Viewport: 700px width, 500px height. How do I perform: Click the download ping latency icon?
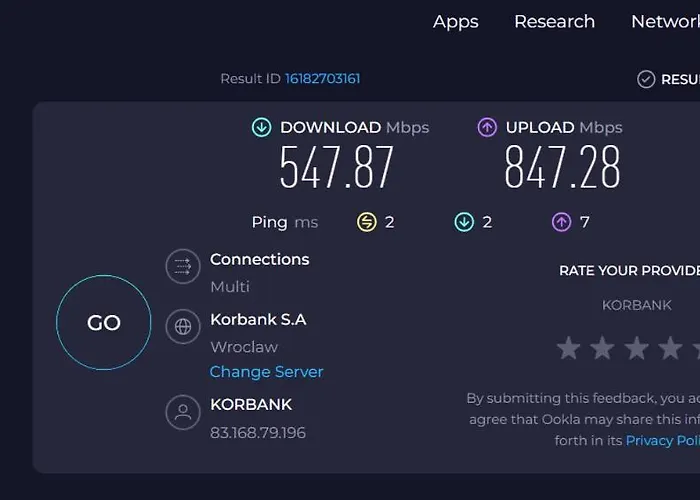point(464,222)
